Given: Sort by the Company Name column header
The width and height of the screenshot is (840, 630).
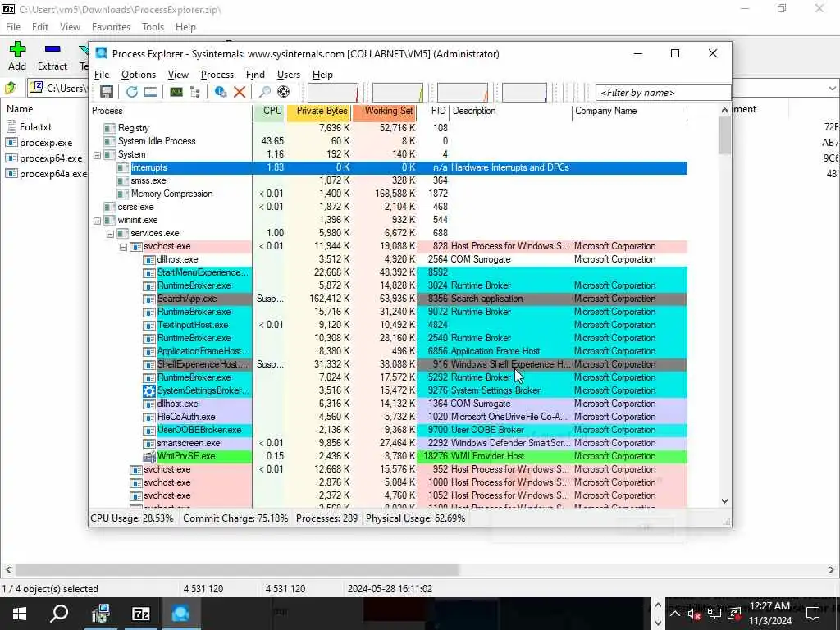Looking at the screenshot, I should 629,111.
